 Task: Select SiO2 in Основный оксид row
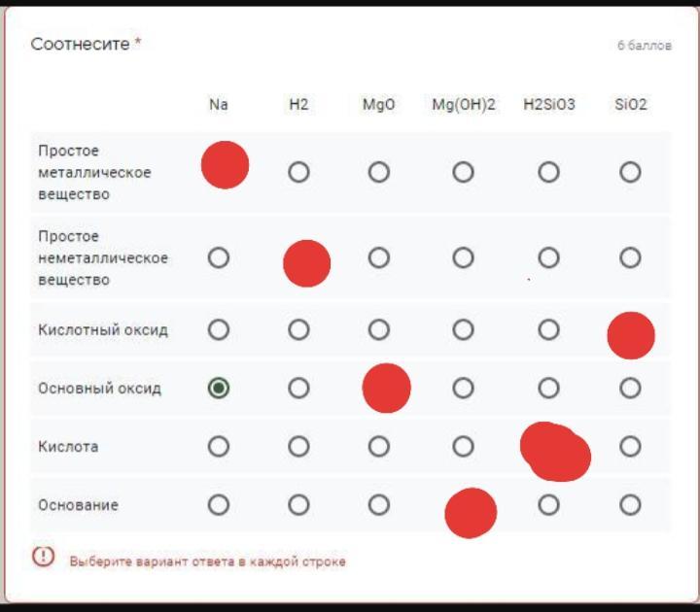630,388
